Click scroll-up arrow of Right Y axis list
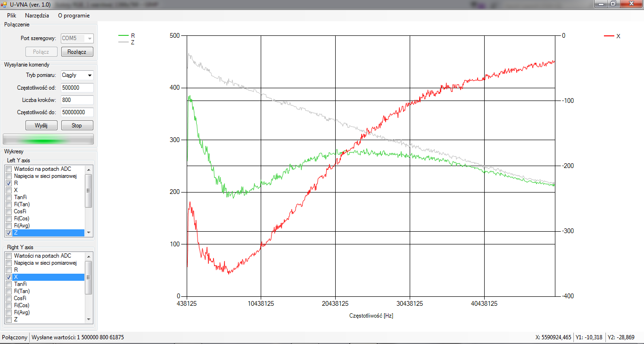The height and width of the screenshot is (344, 644). pos(88,256)
